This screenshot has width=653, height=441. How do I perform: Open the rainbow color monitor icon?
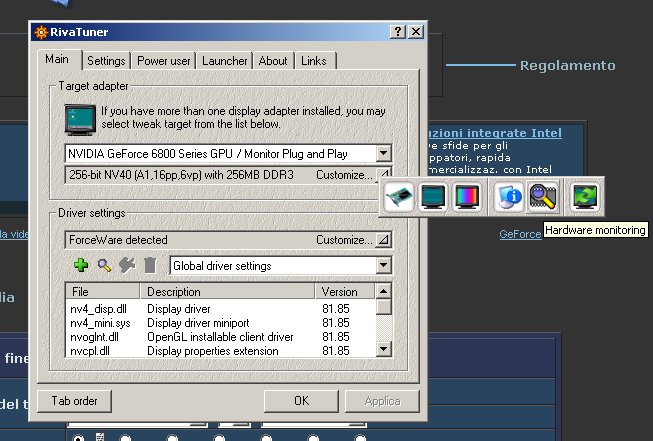(x=467, y=197)
